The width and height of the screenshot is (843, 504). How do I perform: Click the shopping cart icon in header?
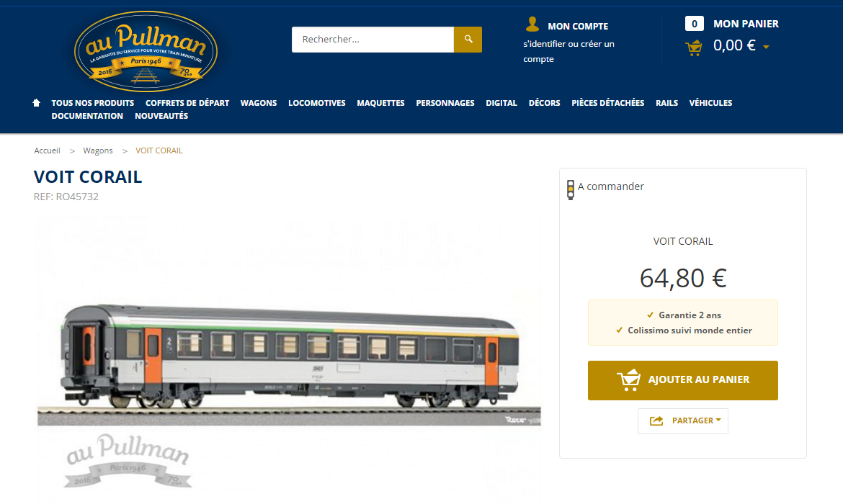tap(694, 48)
